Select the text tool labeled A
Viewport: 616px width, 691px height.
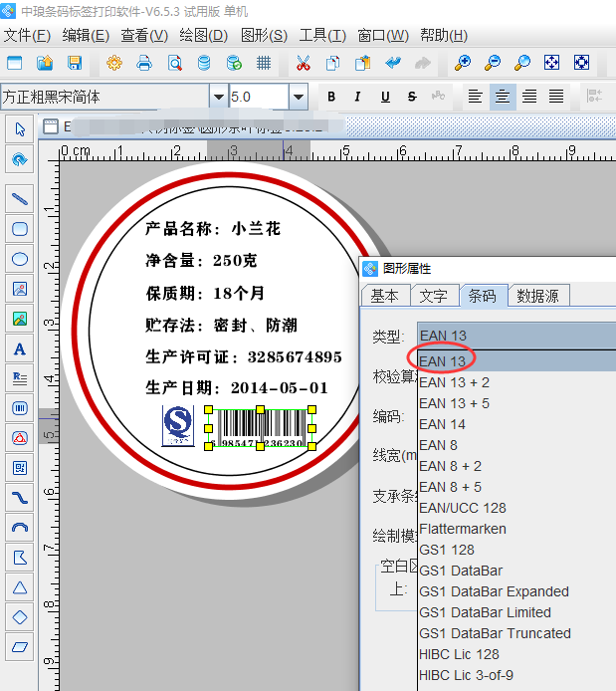pos(19,348)
